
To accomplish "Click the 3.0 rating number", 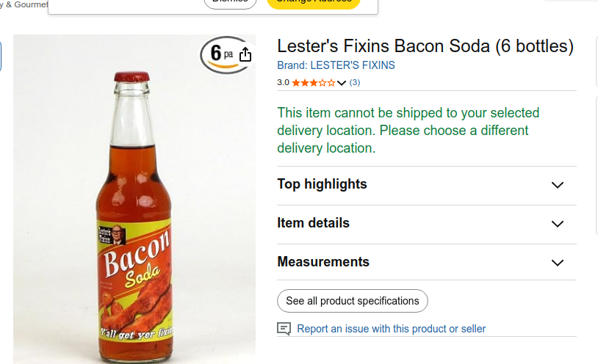I will pyautogui.click(x=283, y=83).
